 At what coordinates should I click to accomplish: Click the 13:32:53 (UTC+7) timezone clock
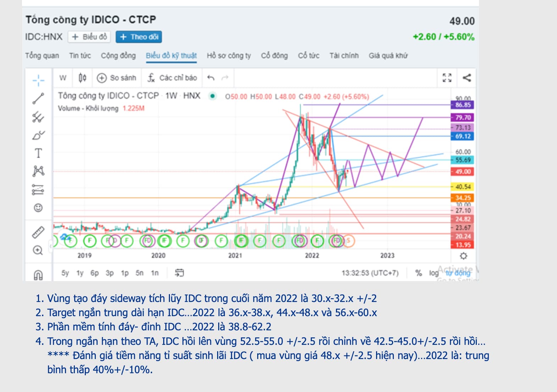click(x=370, y=273)
